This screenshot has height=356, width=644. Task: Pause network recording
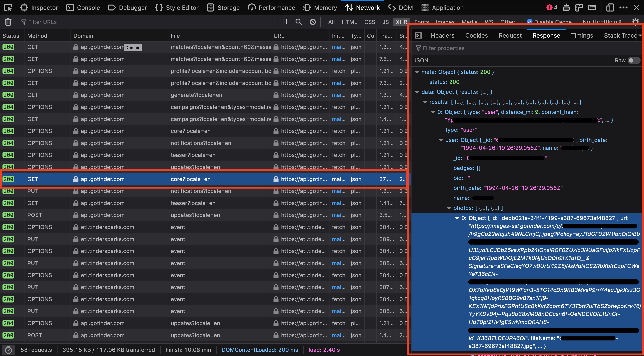tap(284, 22)
